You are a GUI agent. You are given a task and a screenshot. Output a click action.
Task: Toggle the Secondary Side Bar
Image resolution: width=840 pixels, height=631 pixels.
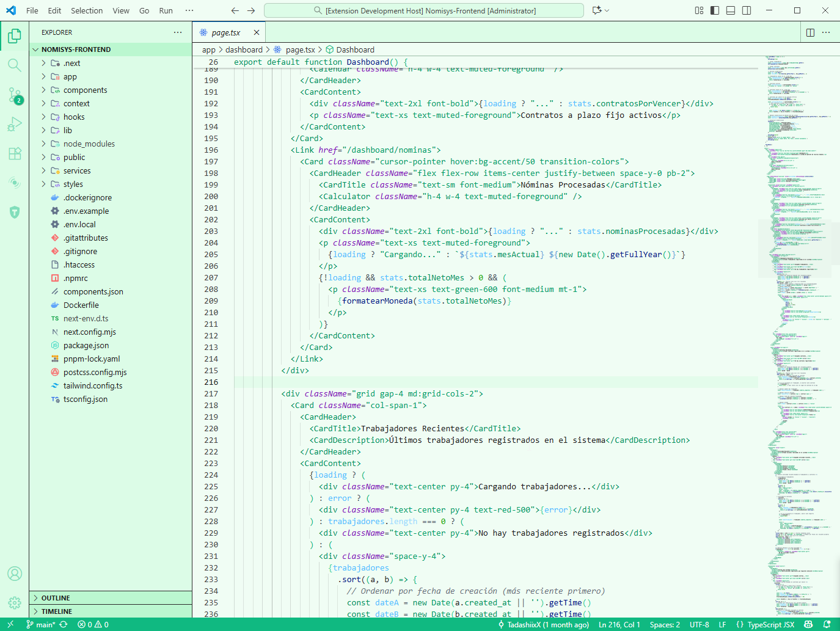(x=747, y=10)
